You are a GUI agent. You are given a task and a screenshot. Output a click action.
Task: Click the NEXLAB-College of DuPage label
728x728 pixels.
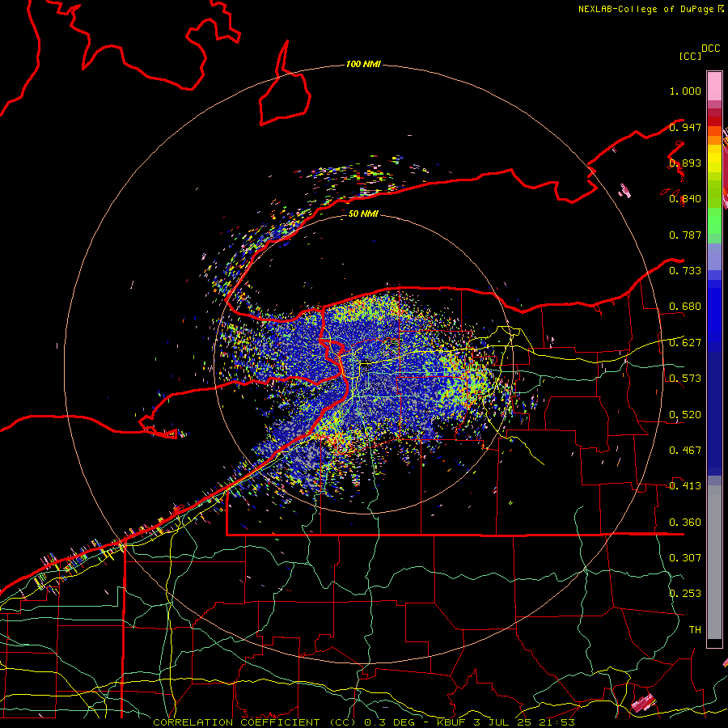pos(647,9)
